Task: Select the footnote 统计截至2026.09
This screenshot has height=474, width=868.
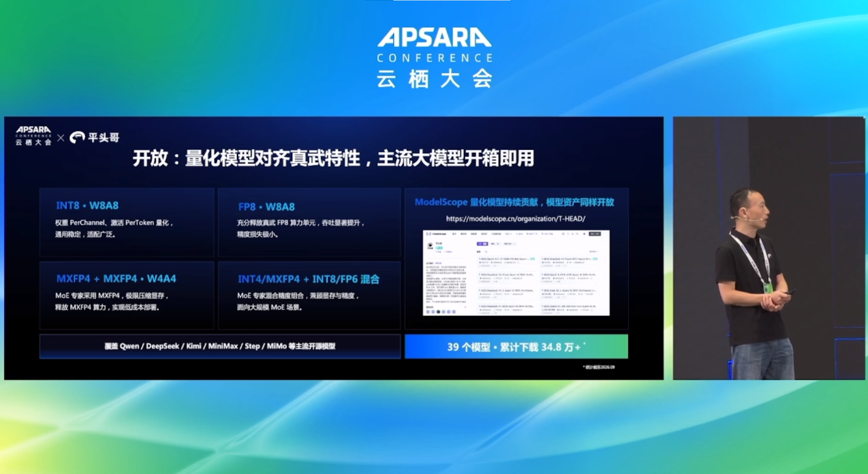Action: point(599,367)
